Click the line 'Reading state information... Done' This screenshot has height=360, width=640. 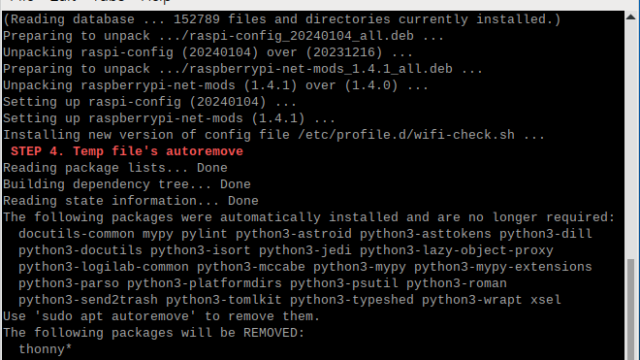click(131, 201)
